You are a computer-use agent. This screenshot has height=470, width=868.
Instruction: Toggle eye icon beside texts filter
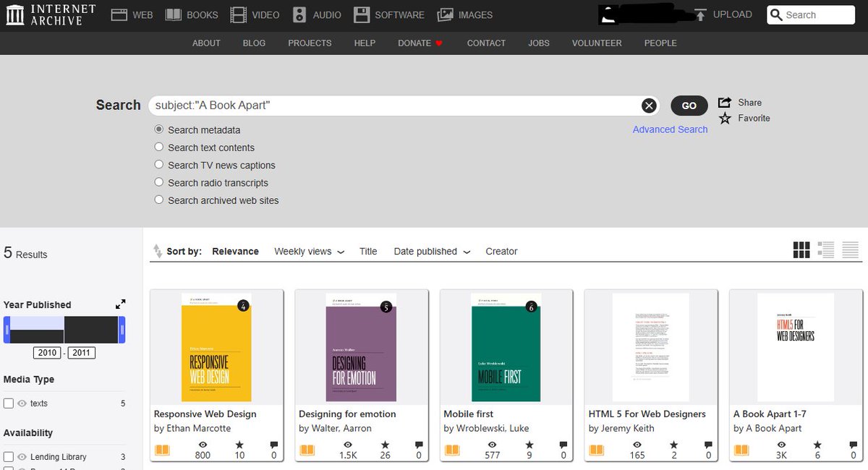(22, 403)
